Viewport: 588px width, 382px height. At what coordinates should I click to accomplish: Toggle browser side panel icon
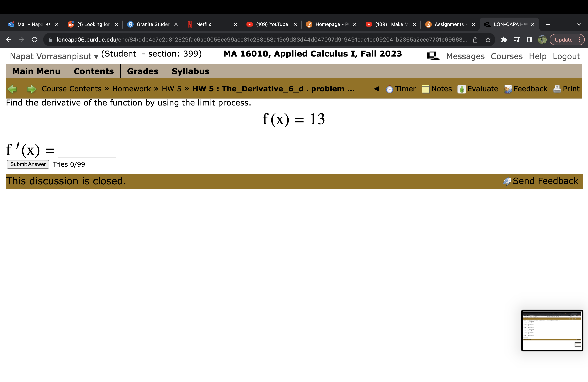[x=529, y=40]
